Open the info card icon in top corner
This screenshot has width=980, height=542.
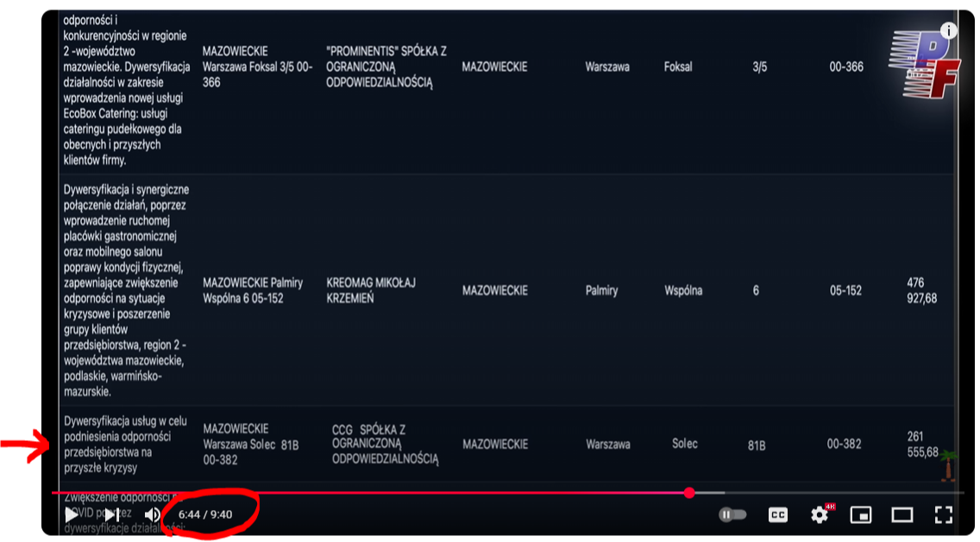coord(948,31)
